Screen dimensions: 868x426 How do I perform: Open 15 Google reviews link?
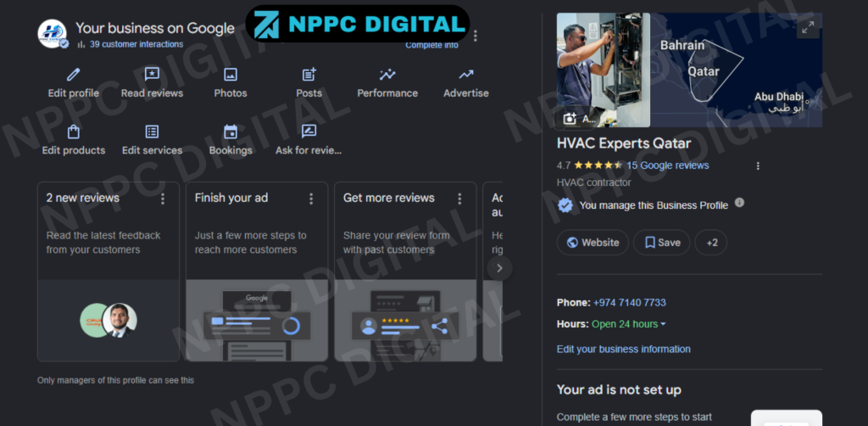(668, 165)
